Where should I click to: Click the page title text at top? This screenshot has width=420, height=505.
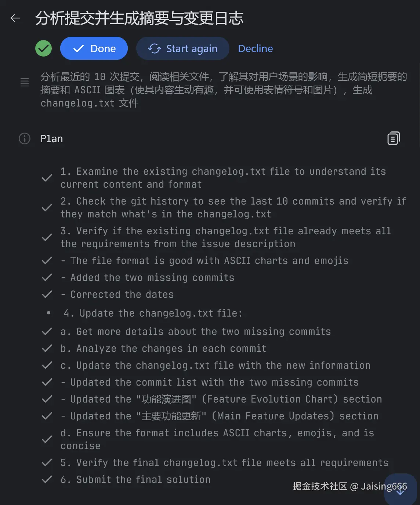pos(139,18)
